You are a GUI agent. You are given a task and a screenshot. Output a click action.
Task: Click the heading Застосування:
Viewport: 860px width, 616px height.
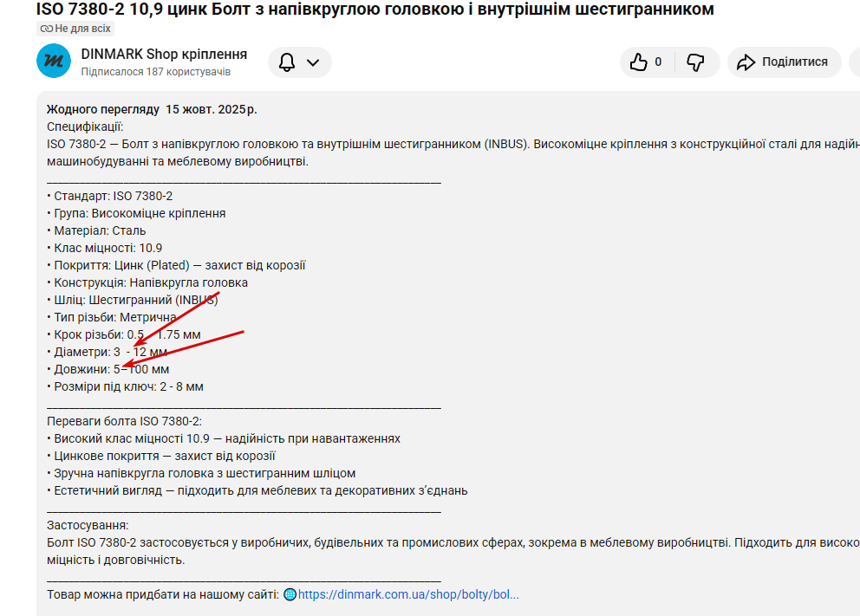88,526
